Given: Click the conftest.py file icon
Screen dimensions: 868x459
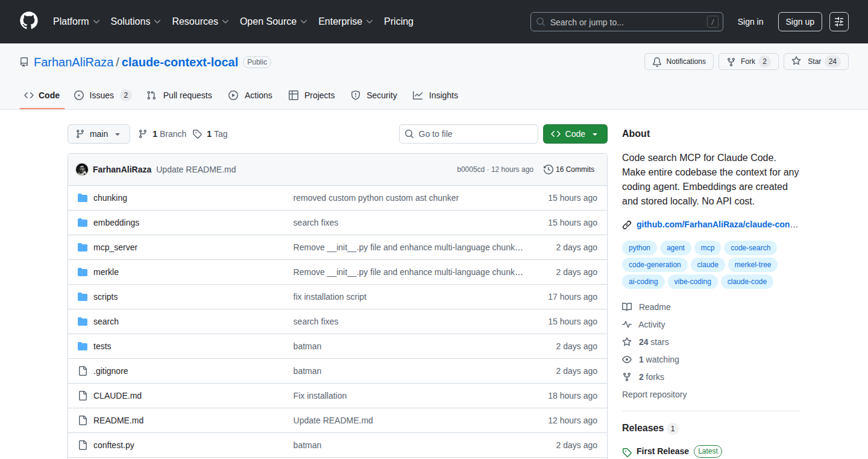Looking at the screenshot, I should pos(83,445).
